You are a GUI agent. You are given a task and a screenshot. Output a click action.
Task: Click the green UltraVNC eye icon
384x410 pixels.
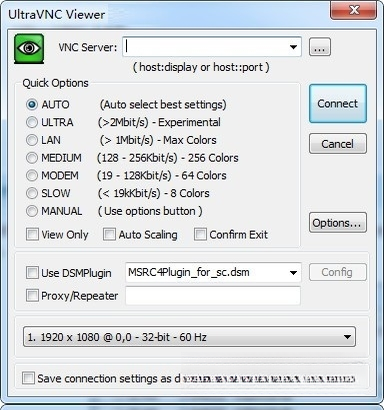(x=29, y=49)
